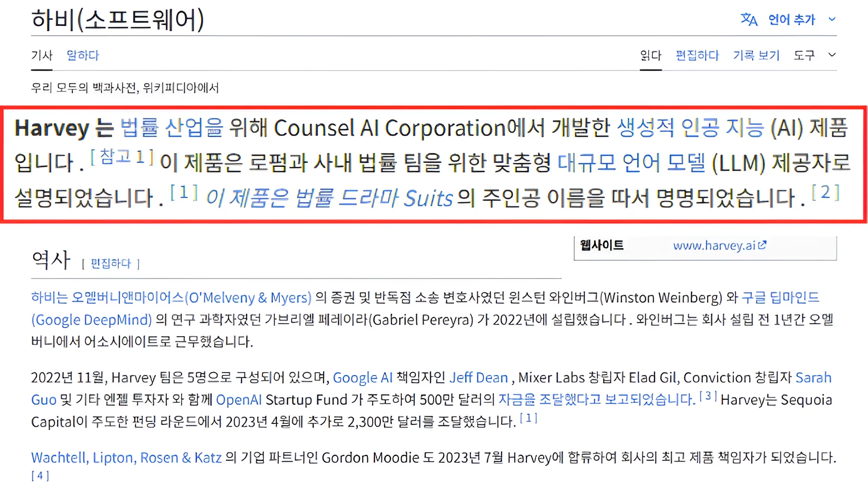Expand the chevron beside the 도구 menu
The height and width of the screenshot is (491, 868).
click(x=832, y=55)
